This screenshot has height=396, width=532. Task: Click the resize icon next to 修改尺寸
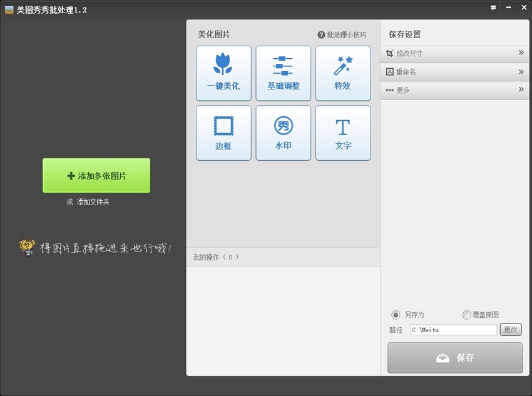pyautogui.click(x=391, y=53)
